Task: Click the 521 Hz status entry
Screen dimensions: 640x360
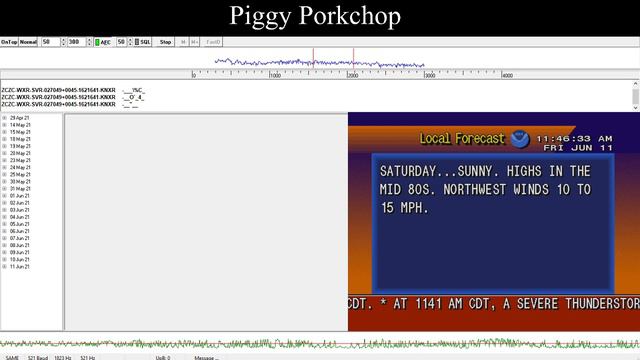Action: 87,358
